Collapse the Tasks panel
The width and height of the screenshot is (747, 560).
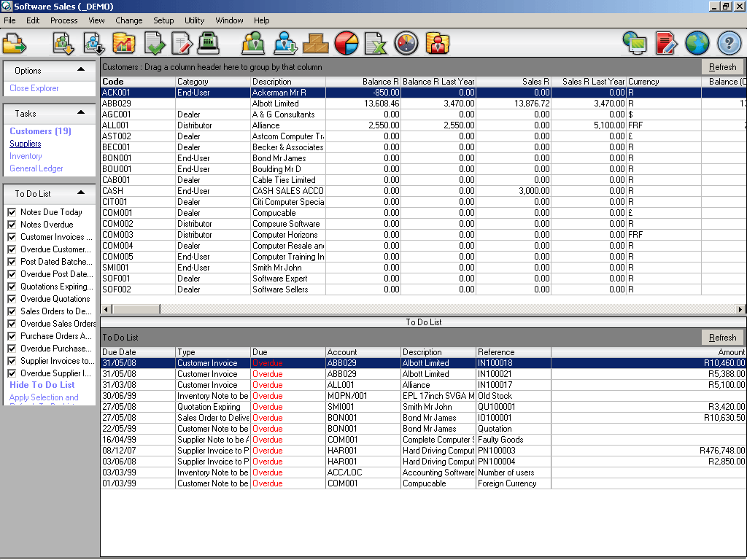(81, 113)
